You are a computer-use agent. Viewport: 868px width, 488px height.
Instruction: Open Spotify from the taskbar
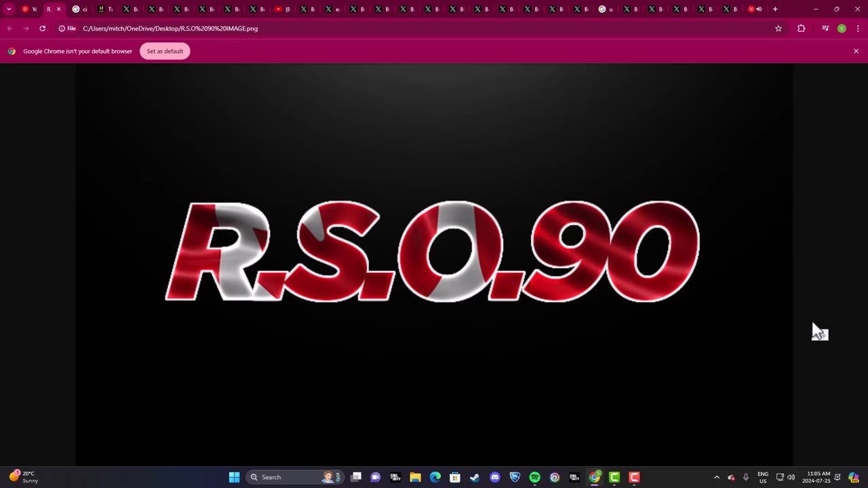pos(534,477)
